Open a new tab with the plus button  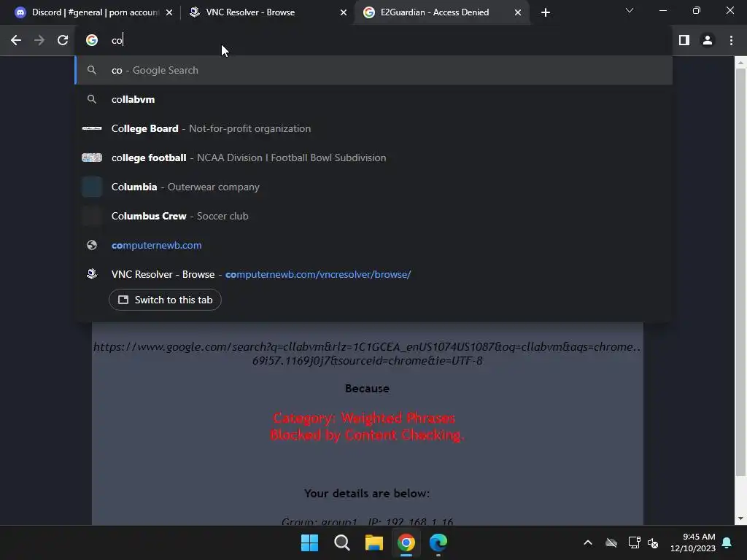pos(546,12)
